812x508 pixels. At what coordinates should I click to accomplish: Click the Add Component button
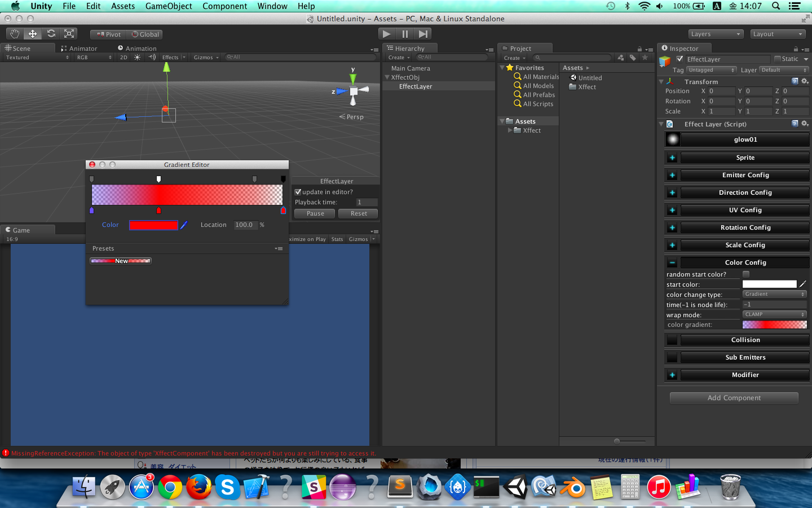click(x=734, y=398)
